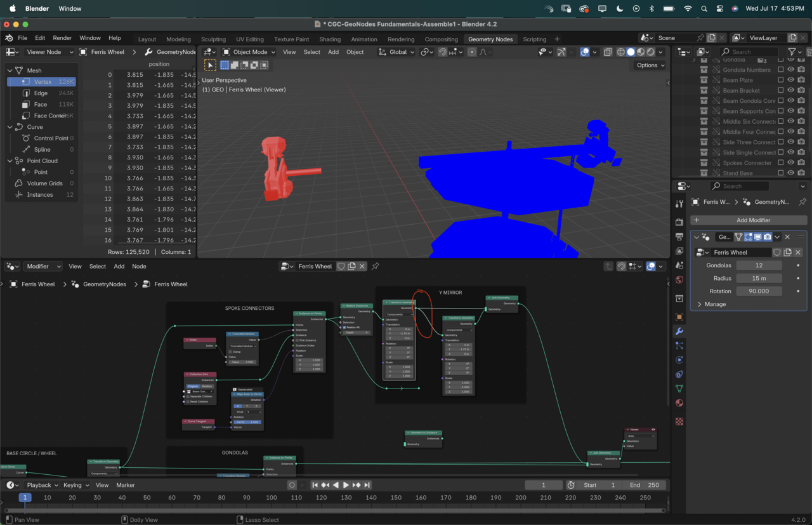This screenshot has height=525, width=812.
Task: Enable the Gondola Numbers exclude checkbox
Action: 780,70
